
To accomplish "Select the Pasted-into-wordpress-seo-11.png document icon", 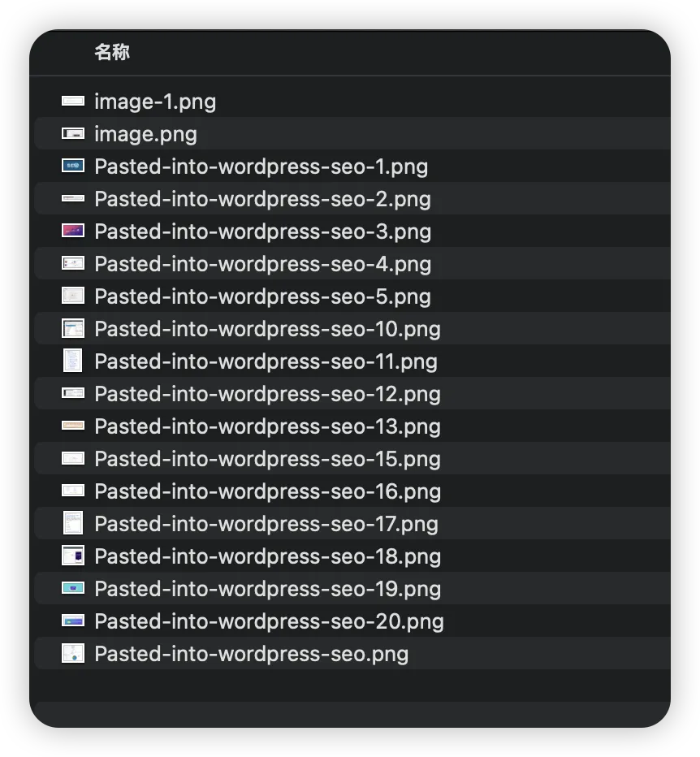I will pyautogui.click(x=73, y=361).
